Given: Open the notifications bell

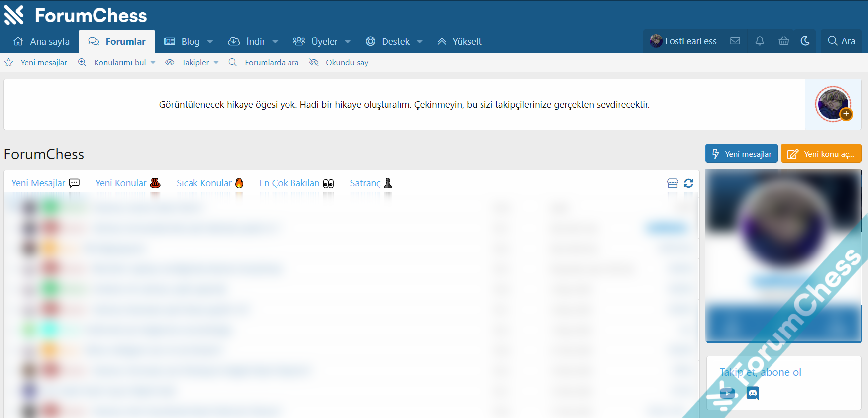Looking at the screenshot, I should (759, 41).
